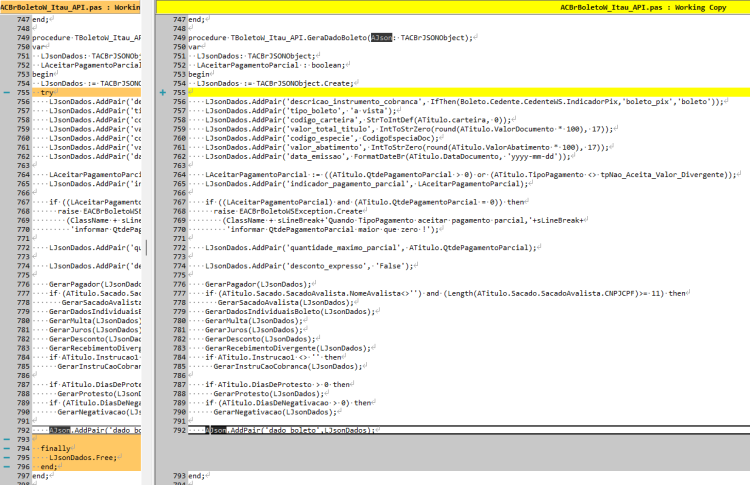Click 'GerarJuros(LJsonDados);' in the right pane
This screenshot has width=750, height=485.
point(254,330)
